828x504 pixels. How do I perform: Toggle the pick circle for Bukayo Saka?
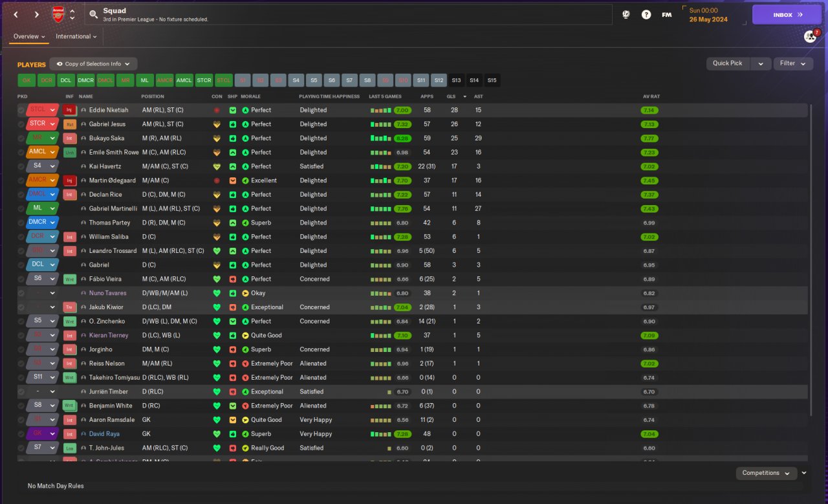click(21, 138)
